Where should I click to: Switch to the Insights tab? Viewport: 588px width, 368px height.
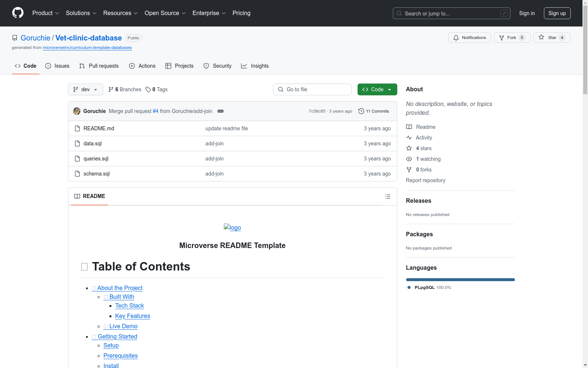[x=255, y=66]
